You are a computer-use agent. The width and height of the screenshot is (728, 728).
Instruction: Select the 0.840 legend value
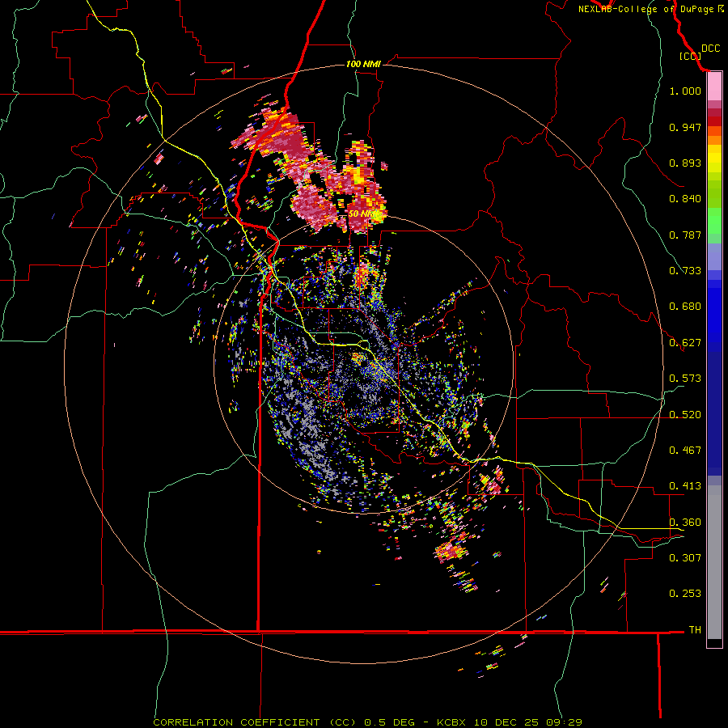pos(685,199)
